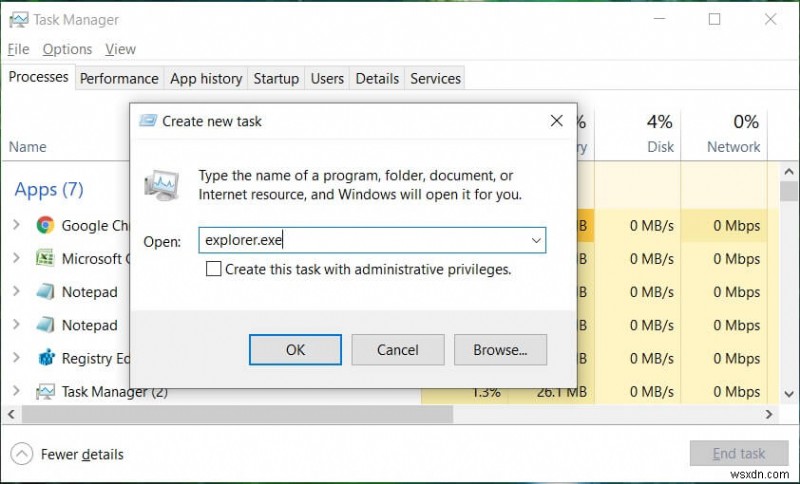Close the Create new task dialog
This screenshot has height=484, width=800.
[556, 121]
